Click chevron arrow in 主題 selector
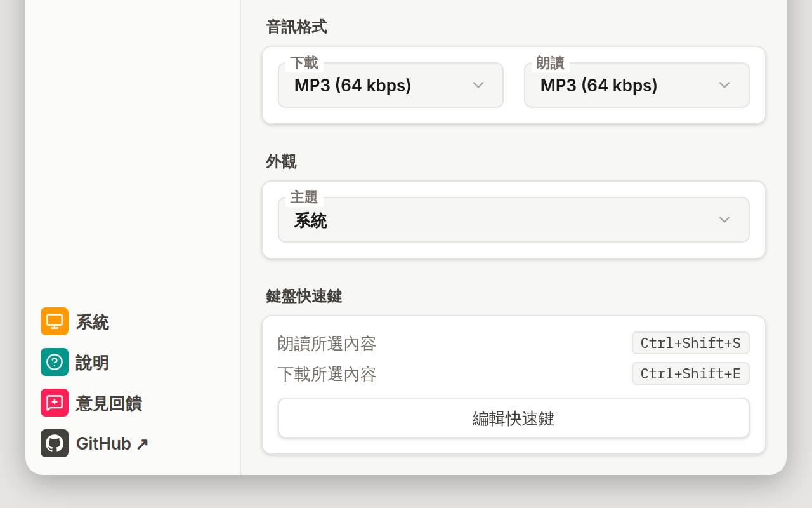The width and height of the screenshot is (812, 508). (724, 220)
